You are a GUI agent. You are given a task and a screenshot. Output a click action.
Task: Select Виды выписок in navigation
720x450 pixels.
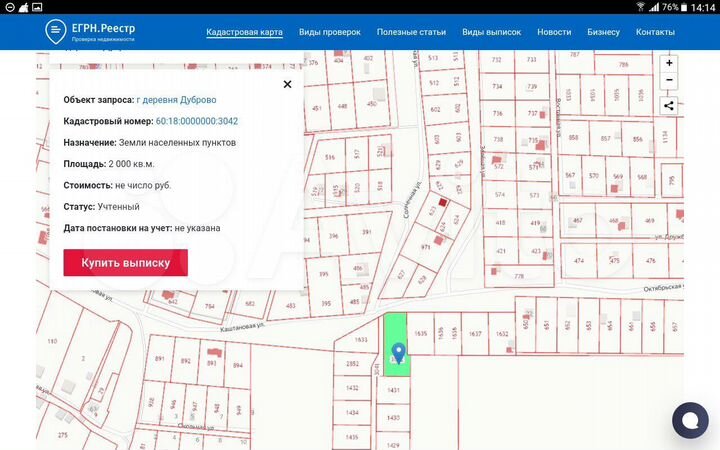pyautogui.click(x=491, y=32)
